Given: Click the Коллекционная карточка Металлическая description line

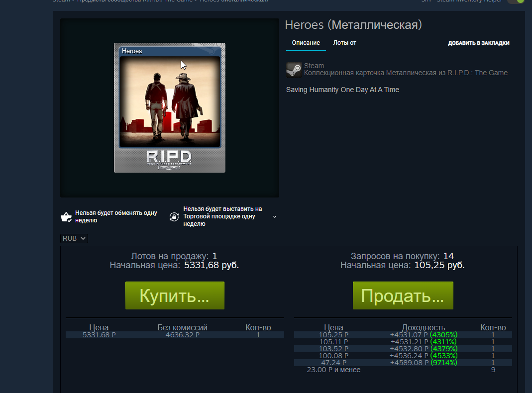Looking at the screenshot, I should point(406,73).
